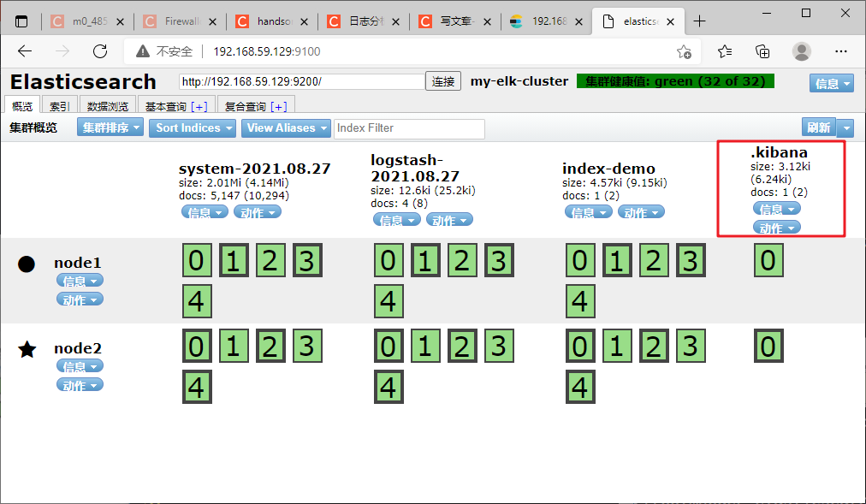Select node1 shard 1 of logstash-2021.08.27
Viewport: 866px width, 504px height.
pyautogui.click(x=425, y=260)
